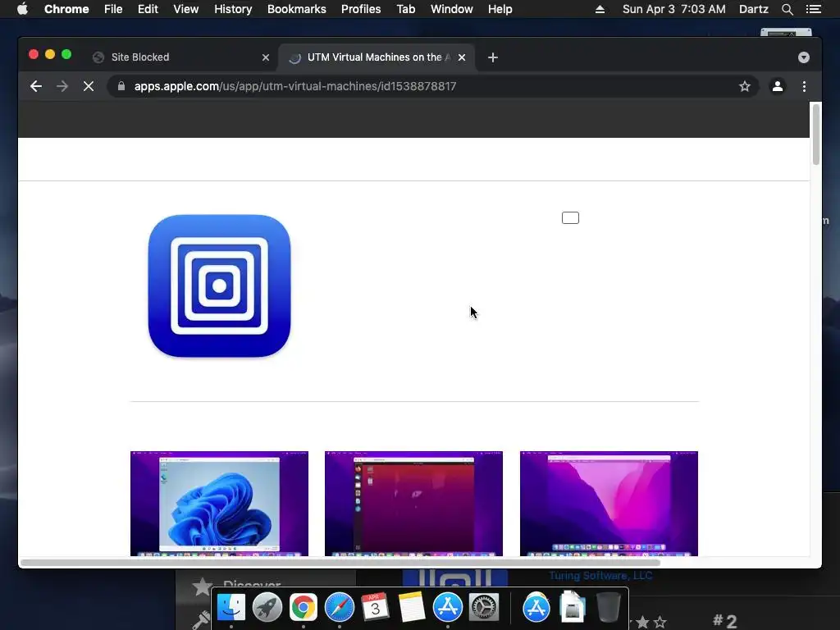Viewport: 840px width, 630px height.
Task: Open the History menu
Action: (x=233, y=9)
